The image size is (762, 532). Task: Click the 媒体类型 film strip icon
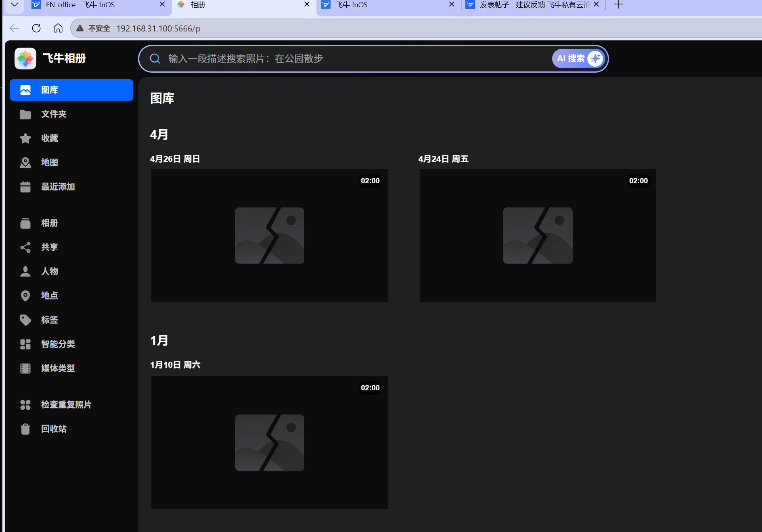tap(25, 369)
